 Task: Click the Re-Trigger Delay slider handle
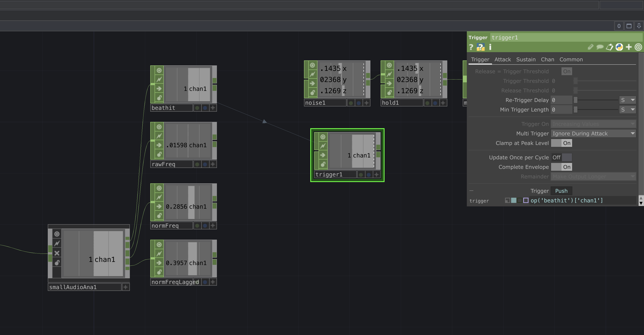point(576,100)
